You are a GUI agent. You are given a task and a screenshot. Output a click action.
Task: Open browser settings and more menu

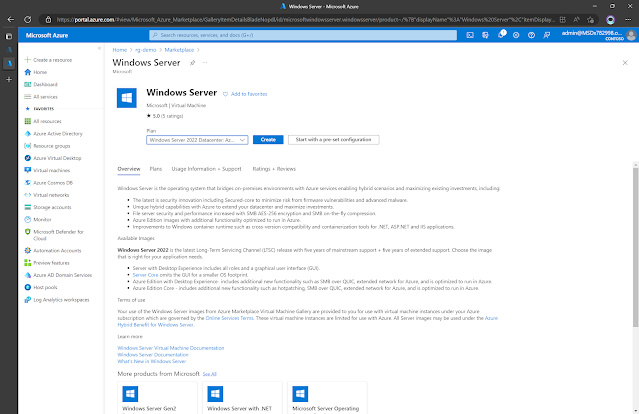(629, 20)
